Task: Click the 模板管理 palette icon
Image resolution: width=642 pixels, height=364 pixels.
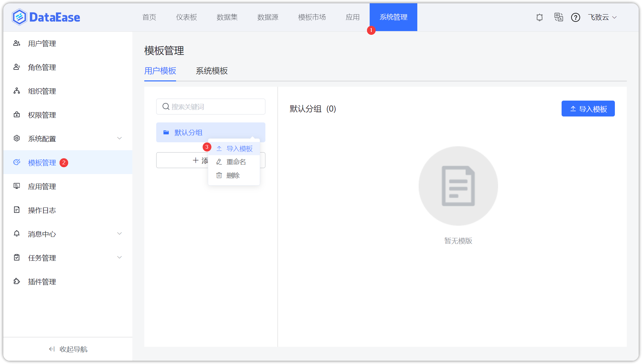Action: (17, 162)
